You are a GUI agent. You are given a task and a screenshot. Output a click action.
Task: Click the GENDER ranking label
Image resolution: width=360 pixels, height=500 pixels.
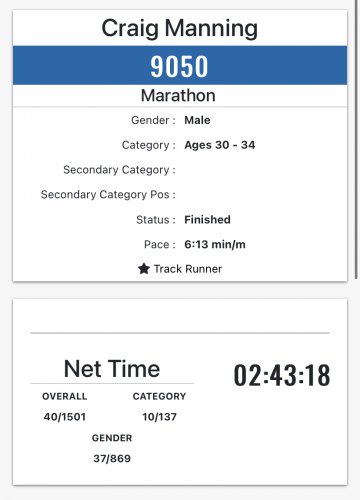coord(112,438)
